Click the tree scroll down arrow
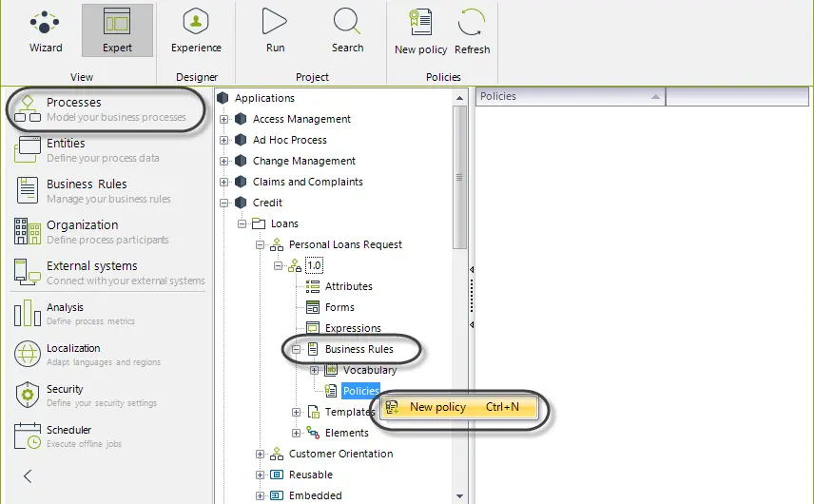 click(459, 496)
